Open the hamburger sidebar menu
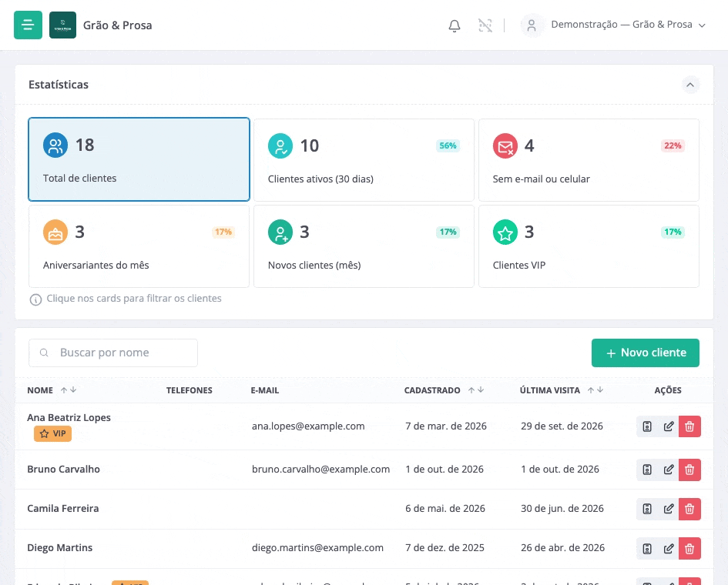This screenshot has width=728, height=585. pos(28,25)
